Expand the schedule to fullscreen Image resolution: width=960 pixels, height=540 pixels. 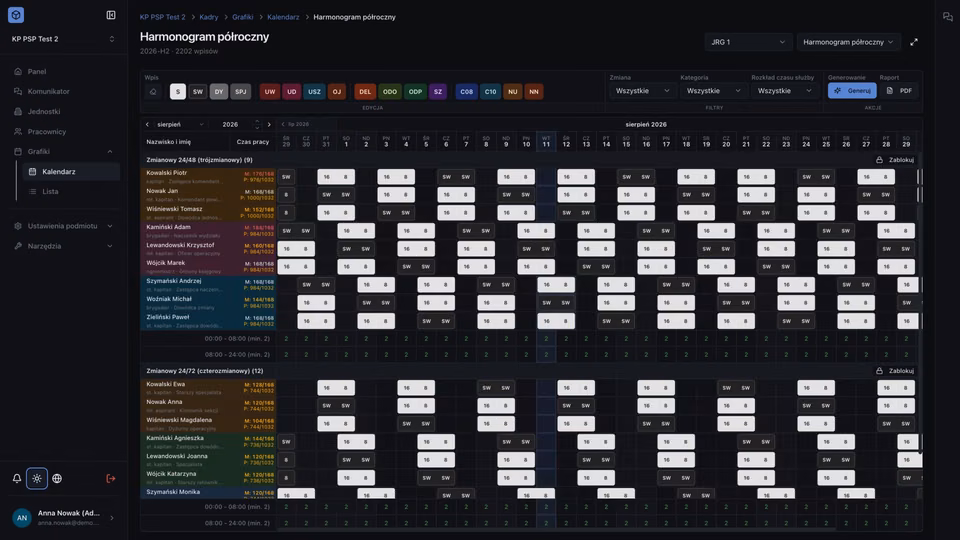[914, 42]
